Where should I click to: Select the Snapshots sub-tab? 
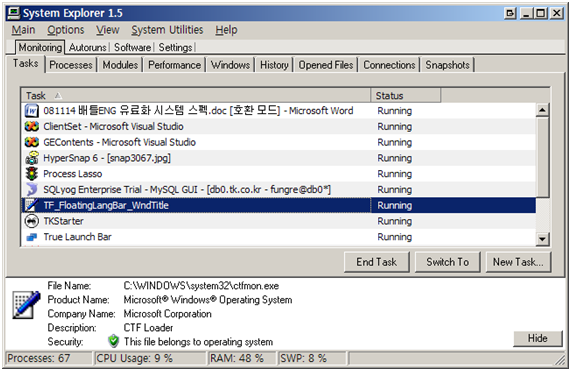448,65
